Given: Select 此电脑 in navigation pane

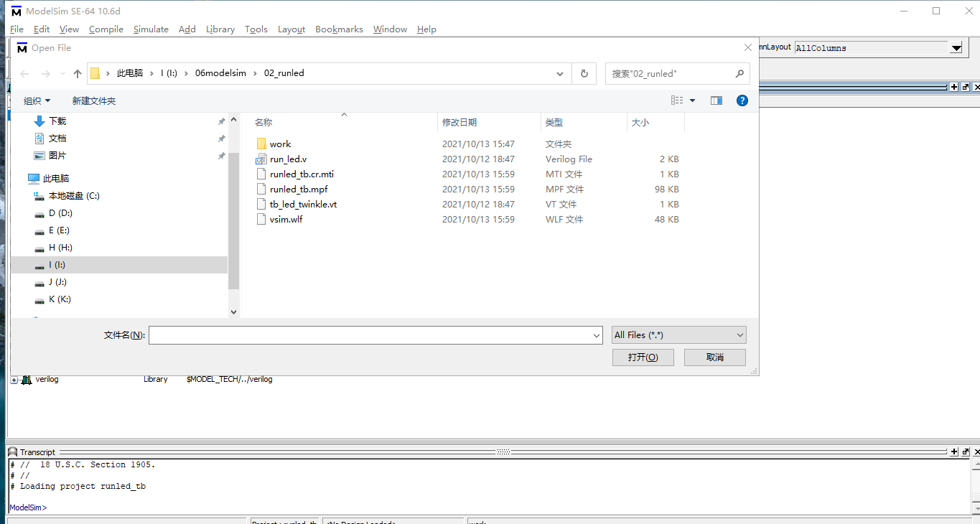Looking at the screenshot, I should tap(56, 179).
